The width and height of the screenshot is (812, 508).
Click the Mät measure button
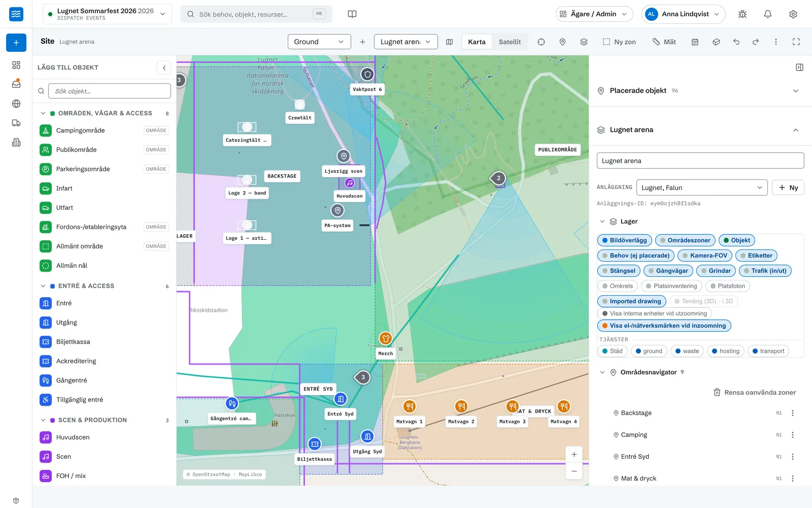point(664,42)
